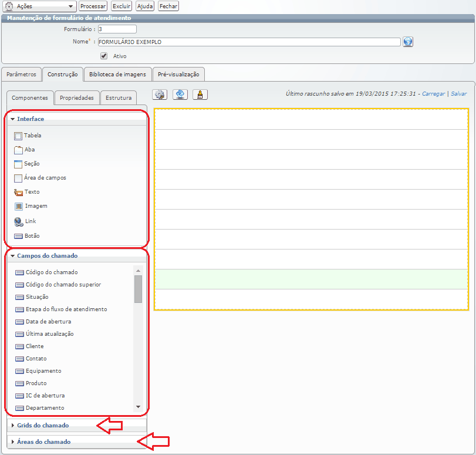The image size is (476, 455).
Task: Select the Aba component icon
Action: click(18, 150)
